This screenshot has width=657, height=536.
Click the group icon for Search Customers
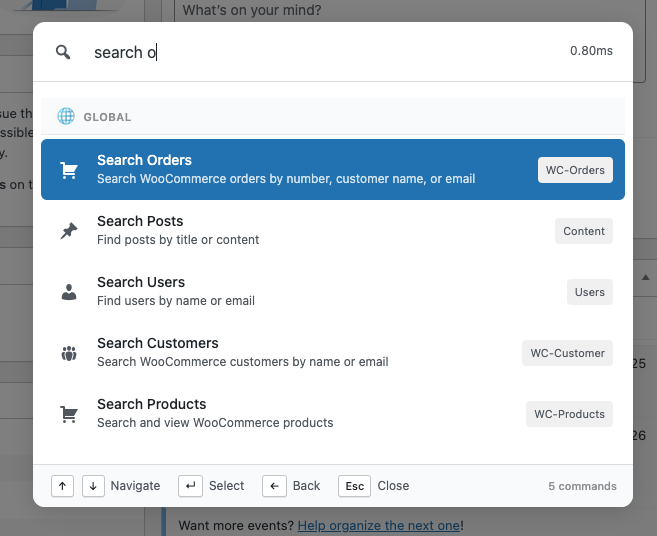[69, 353]
